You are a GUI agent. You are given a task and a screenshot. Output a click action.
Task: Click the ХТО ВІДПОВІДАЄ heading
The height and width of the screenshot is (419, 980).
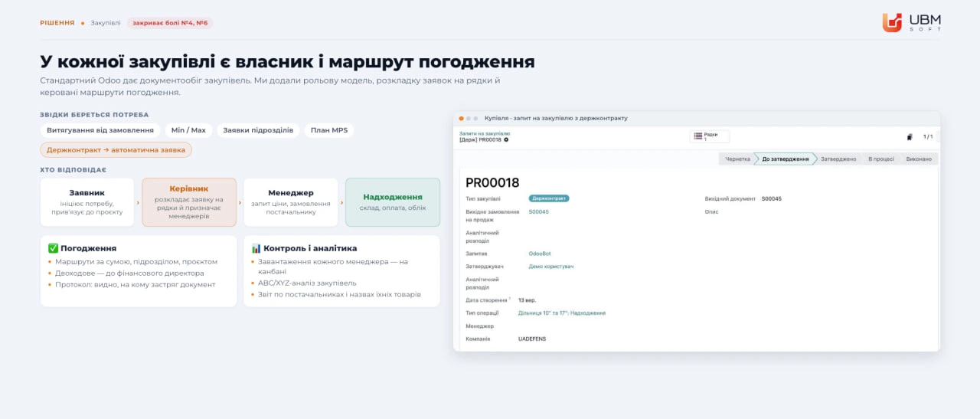[x=73, y=169]
